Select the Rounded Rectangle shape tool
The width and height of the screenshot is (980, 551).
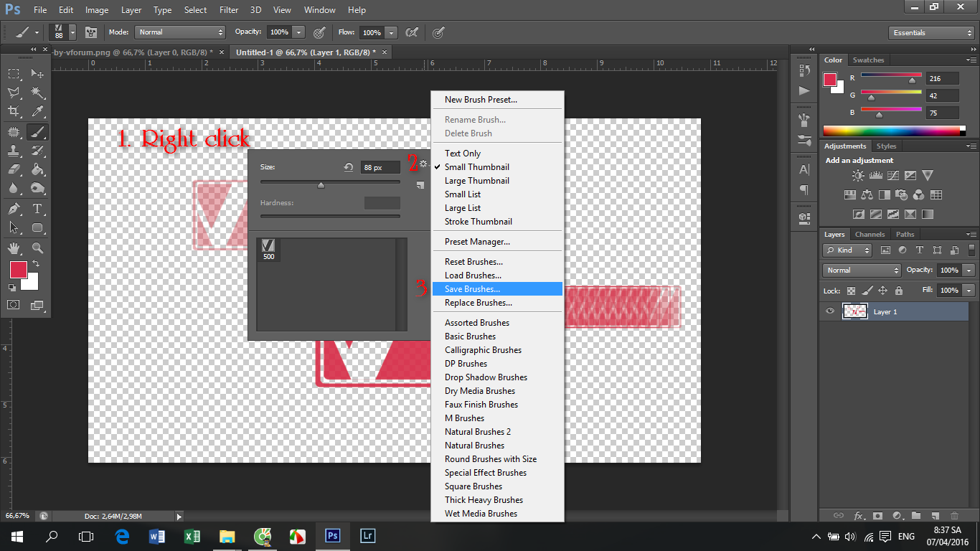click(x=37, y=227)
